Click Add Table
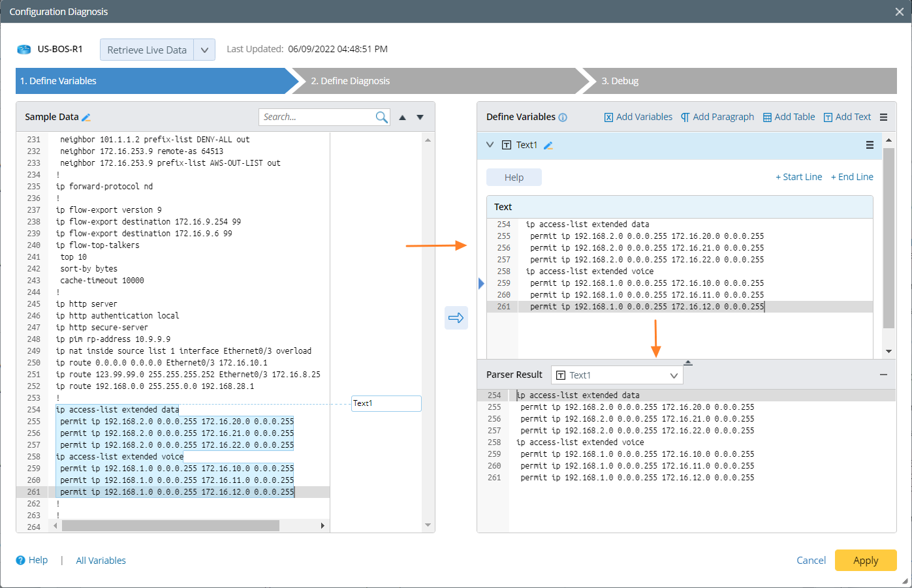This screenshot has height=588, width=912. point(789,117)
